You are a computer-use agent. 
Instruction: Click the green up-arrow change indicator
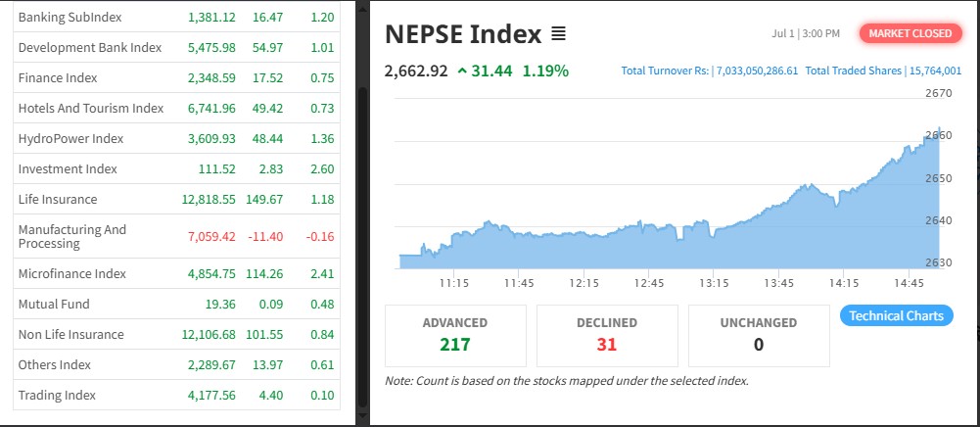tap(462, 71)
